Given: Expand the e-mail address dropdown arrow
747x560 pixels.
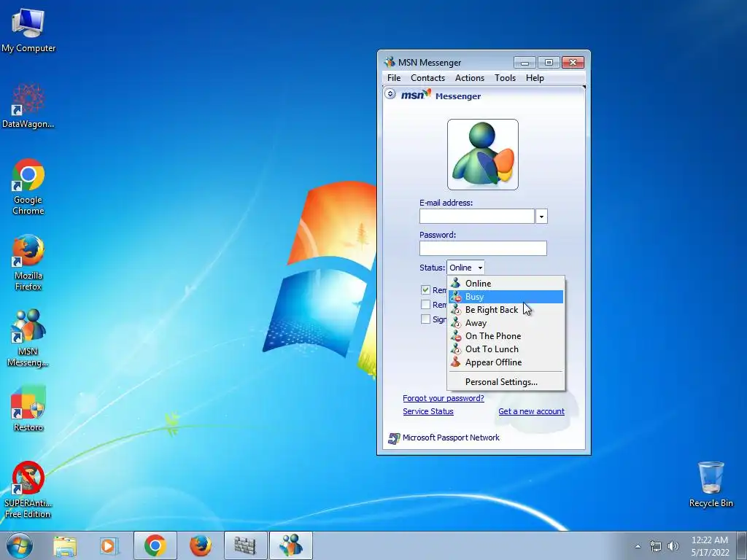Looking at the screenshot, I should click(541, 216).
